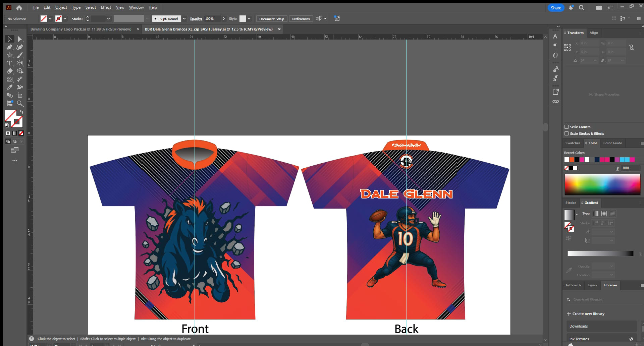Screen dimensions: 644x346
Task: Choose Draw Behind mode
Action: click(15, 141)
